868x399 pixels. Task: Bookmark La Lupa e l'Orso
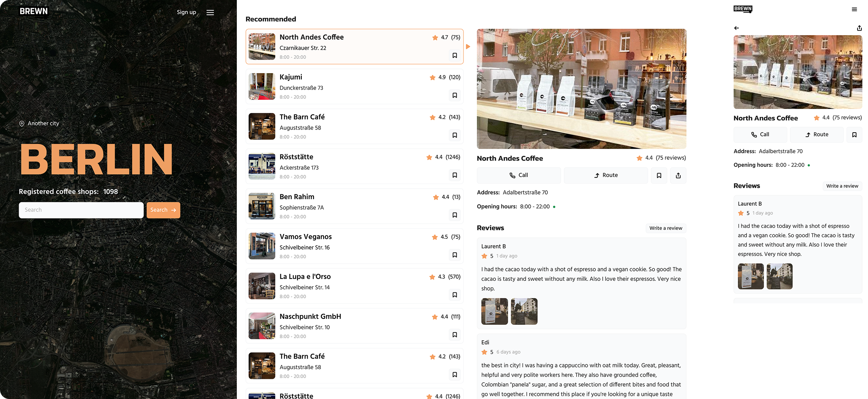tap(455, 295)
